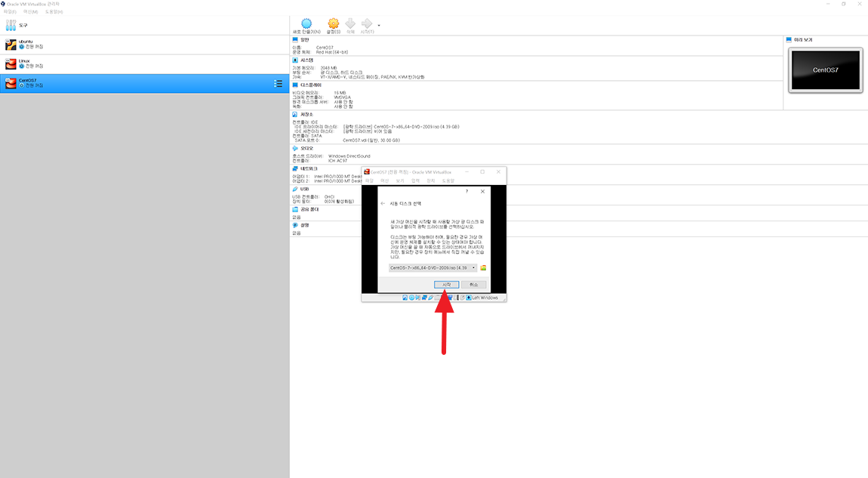This screenshot has width=868, height=478.
Task: Click the 네트워크 section header icon
Action: pyautogui.click(x=295, y=168)
